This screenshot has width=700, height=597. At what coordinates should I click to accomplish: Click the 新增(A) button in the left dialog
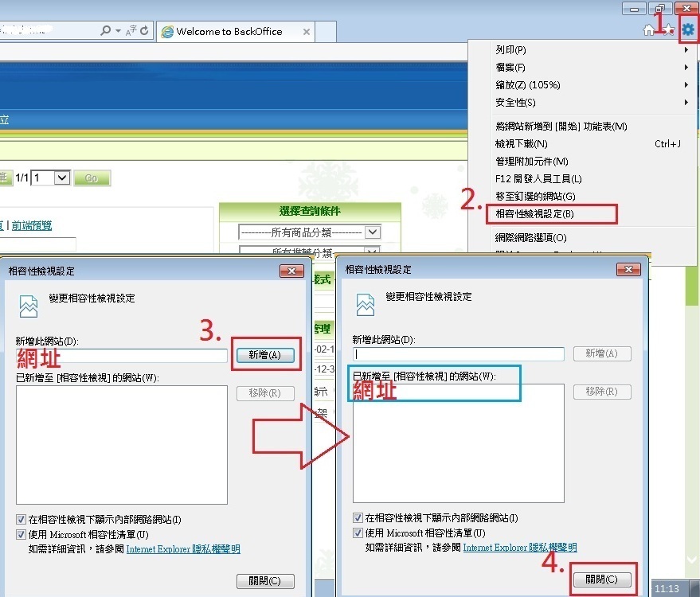point(264,355)
